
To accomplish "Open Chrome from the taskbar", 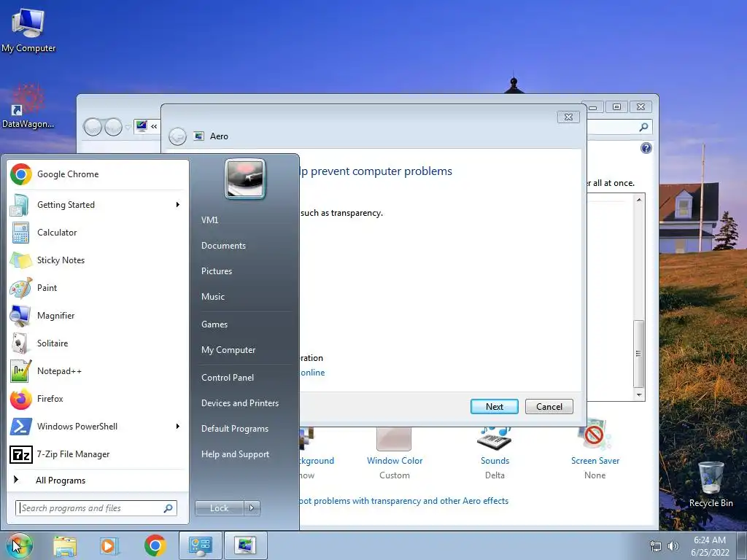I will [155, 545].
